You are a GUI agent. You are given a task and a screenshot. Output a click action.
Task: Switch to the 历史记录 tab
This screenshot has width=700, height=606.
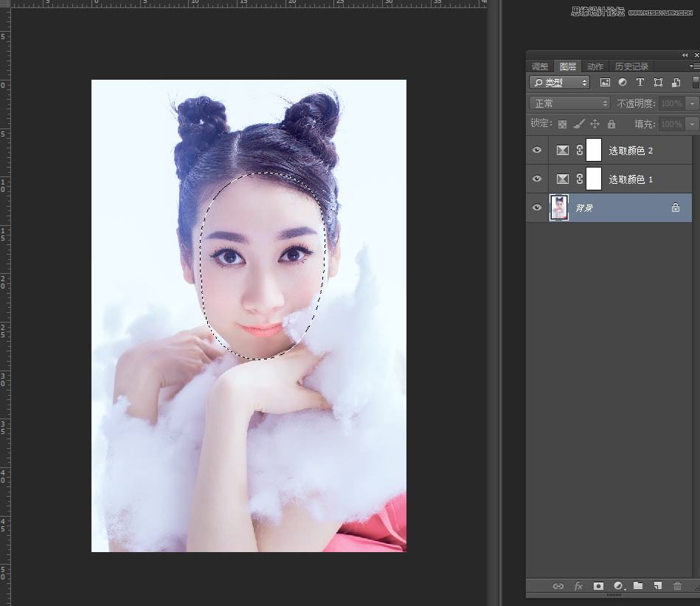631,66
